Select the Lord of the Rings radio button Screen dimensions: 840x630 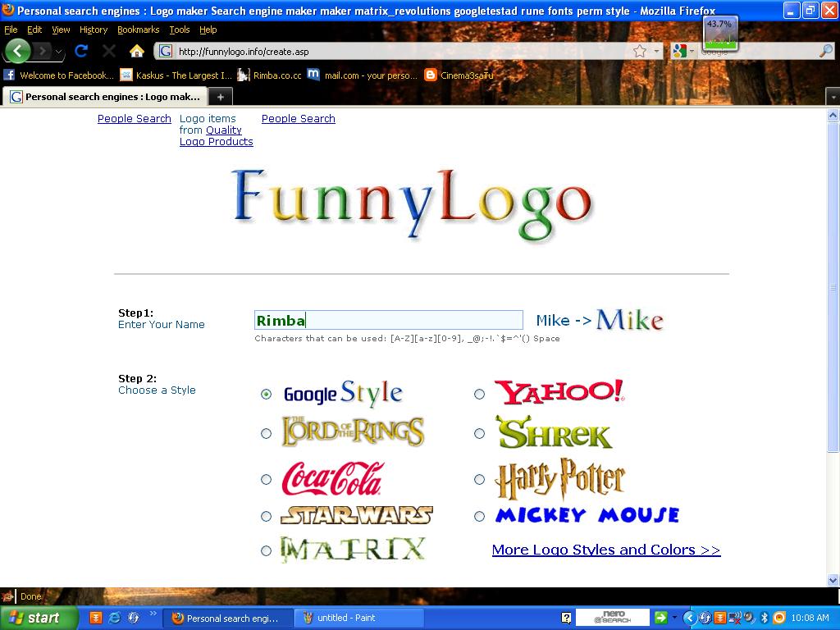(x=267, y=433)
